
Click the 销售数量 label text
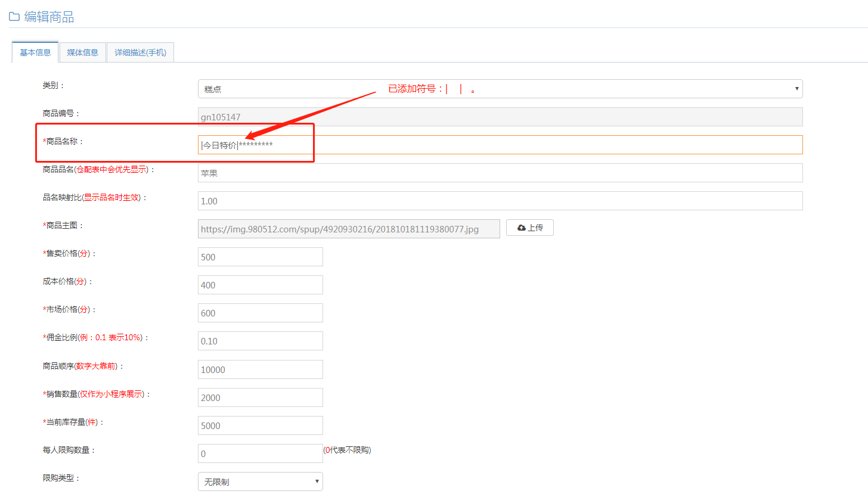coord(97,394)
